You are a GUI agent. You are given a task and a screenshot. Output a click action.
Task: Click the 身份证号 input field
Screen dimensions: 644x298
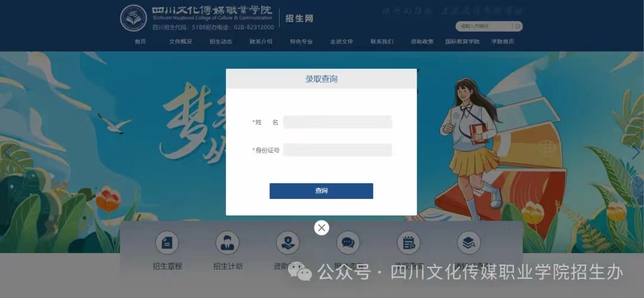click(x=337, y=150)
